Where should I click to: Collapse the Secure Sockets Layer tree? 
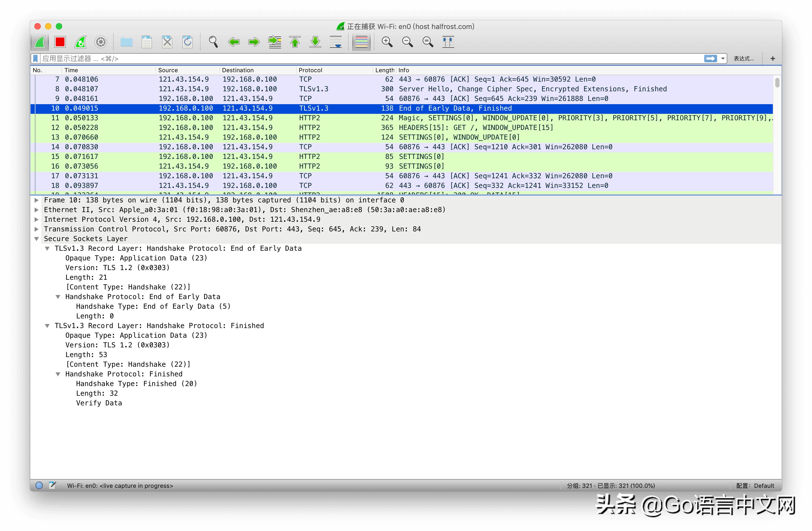tap(36, 239)
